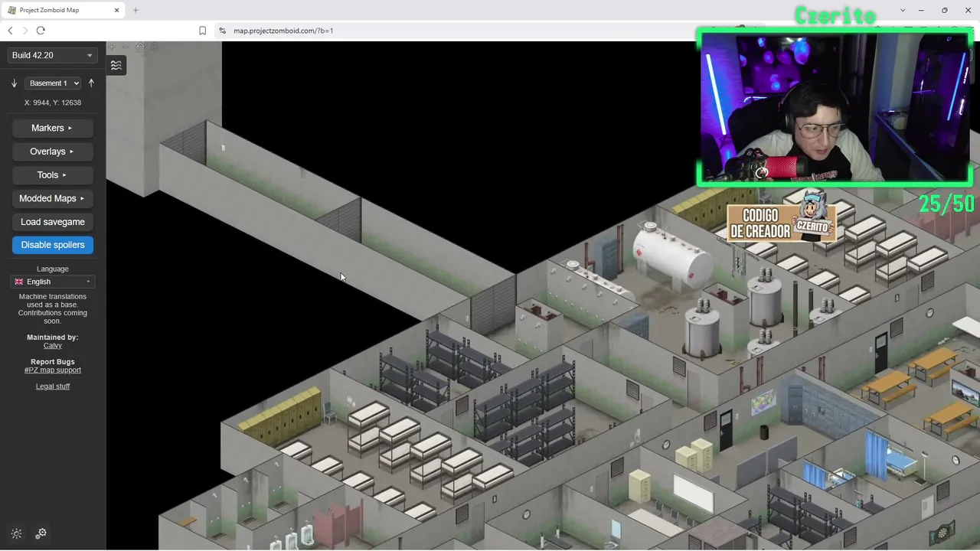980x551 pixels.
Task: Click the diamond marker icon above the map
Action: click(x=155, y=47)
